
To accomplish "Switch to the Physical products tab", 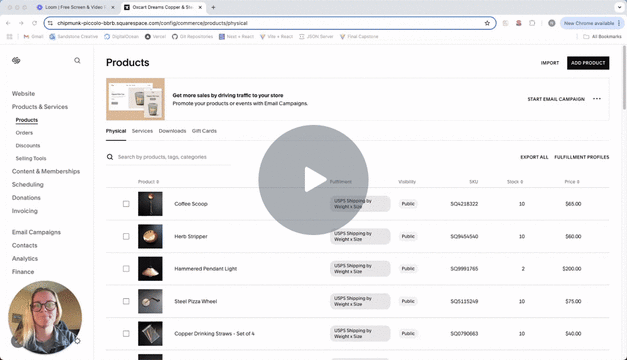I will point(116,131).
